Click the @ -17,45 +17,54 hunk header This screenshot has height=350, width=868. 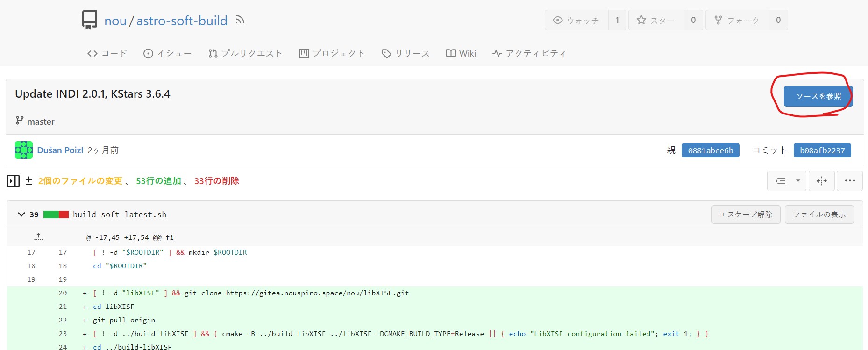tap(130, 237)
